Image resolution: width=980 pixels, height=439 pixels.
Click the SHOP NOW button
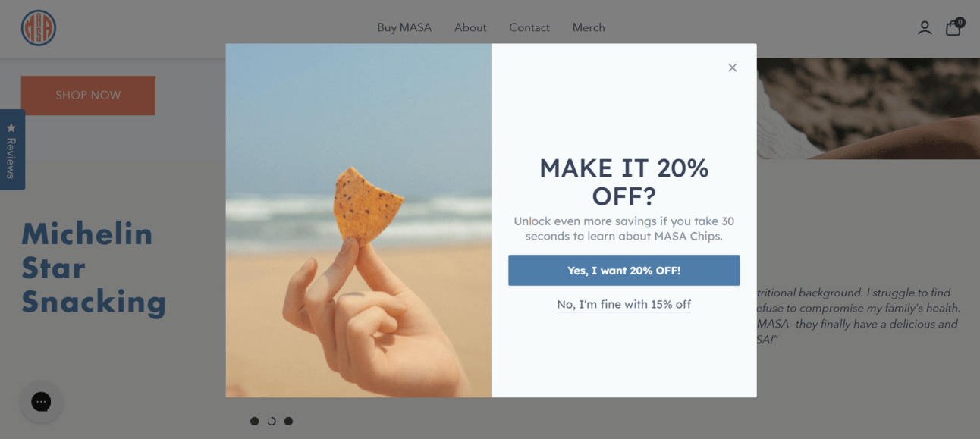click(x=88, y=96)
